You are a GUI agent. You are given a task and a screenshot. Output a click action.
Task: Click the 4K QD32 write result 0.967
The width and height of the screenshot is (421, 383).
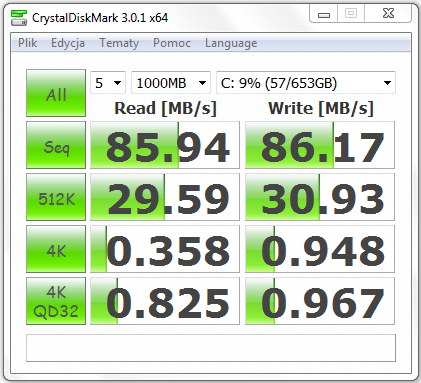click(x=320, y=301)
